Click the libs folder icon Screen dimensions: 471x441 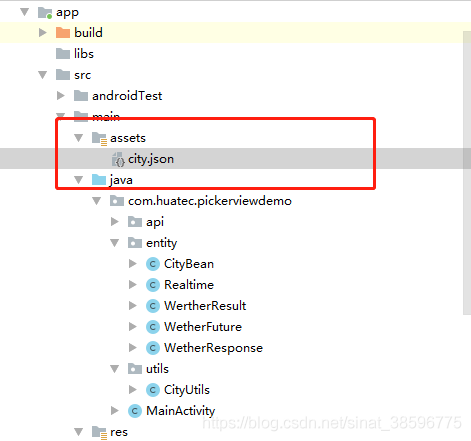63,54
